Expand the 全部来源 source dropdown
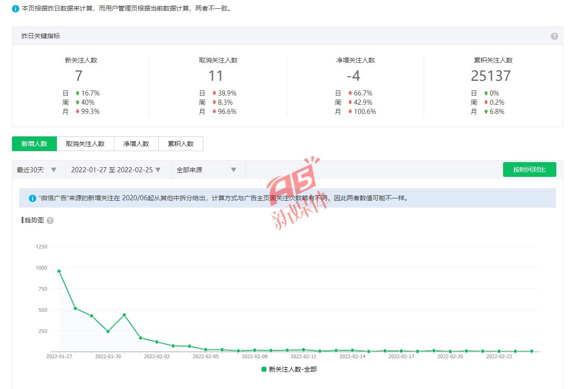 [x=207, y=170]
